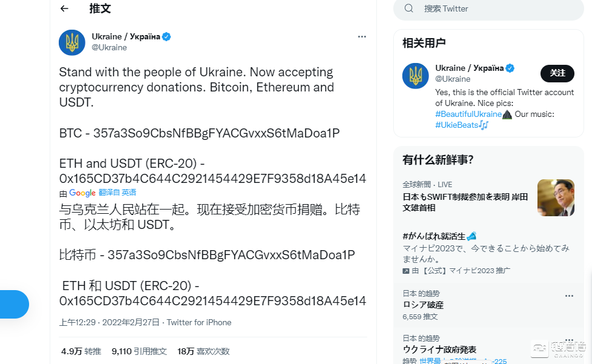Type in the 搜索 Twitter search field

pyautogui.click(x=485, y=8)
